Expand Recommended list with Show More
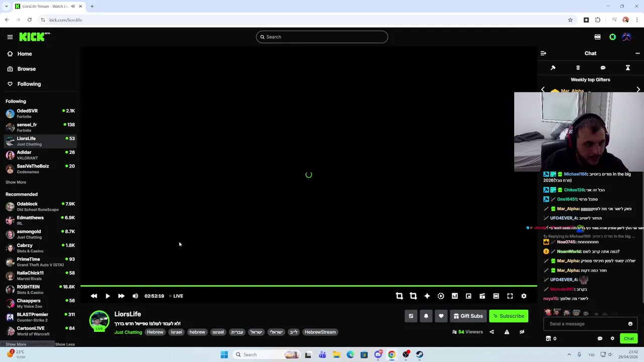Image resolution: width=644 pixels, height=362 pixels. pyautogui.click(x=16, y=344)
